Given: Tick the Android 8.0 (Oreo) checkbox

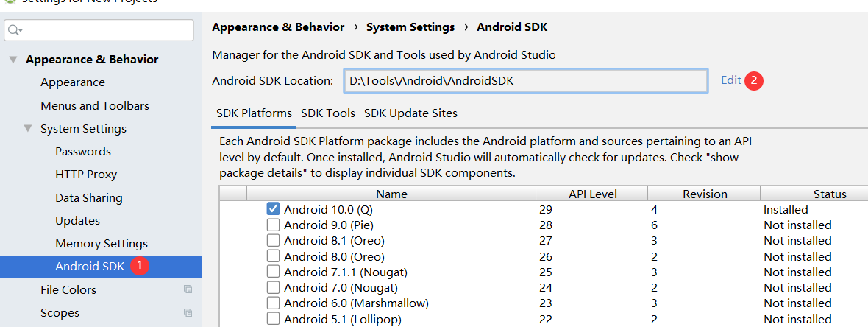Looking at the screenshot, I should coord(273,256).
